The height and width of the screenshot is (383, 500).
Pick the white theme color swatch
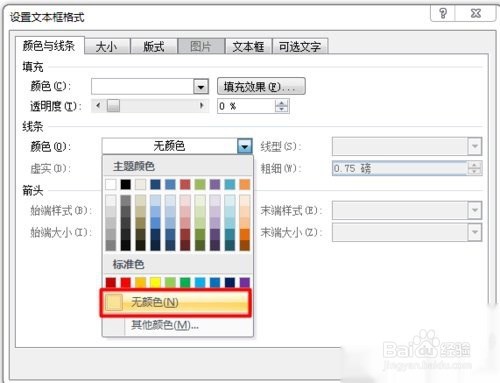coord(111,184)
